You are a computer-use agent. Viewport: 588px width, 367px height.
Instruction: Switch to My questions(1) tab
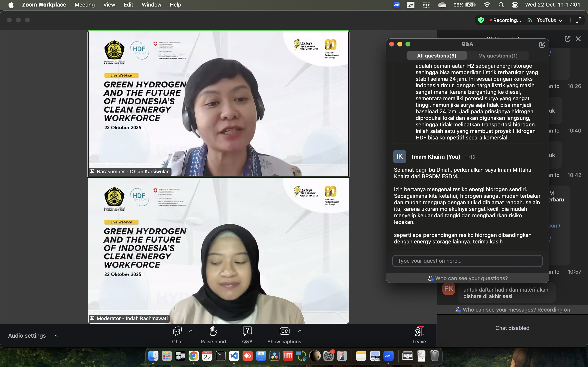click(498, 56)
